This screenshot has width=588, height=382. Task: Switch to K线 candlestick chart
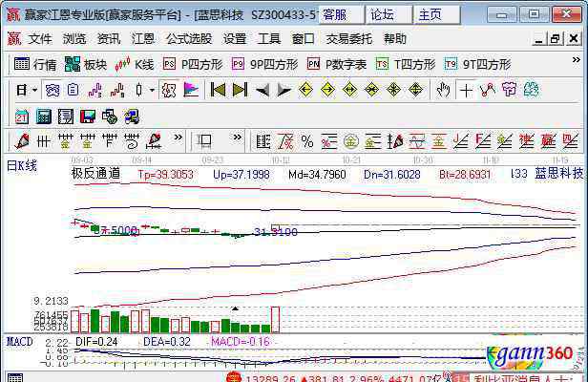(135, 64)
